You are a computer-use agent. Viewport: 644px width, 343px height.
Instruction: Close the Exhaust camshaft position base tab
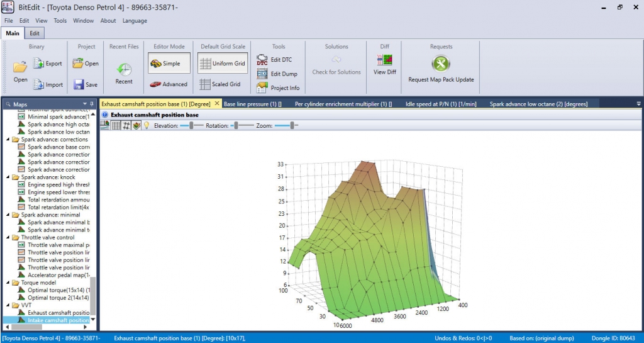click(x=217, y=103)
